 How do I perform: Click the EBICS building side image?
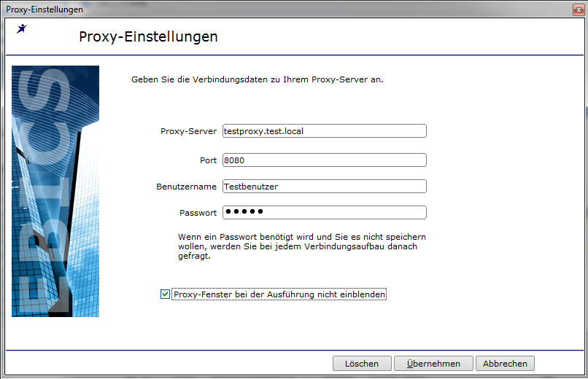[x=55, y=192]
